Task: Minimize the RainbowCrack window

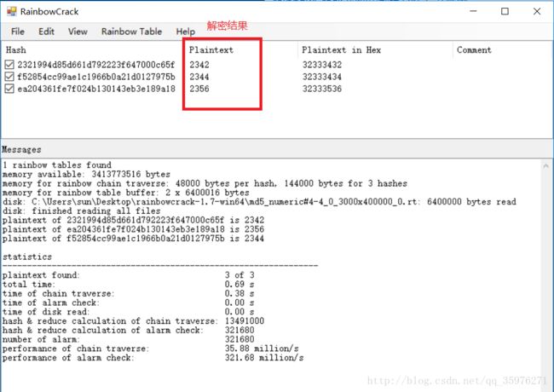Action: [473, 11]
